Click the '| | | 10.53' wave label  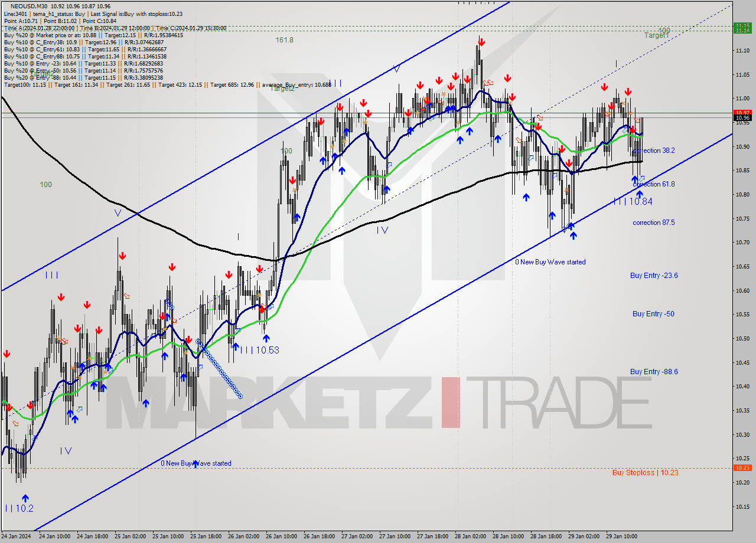259,350
